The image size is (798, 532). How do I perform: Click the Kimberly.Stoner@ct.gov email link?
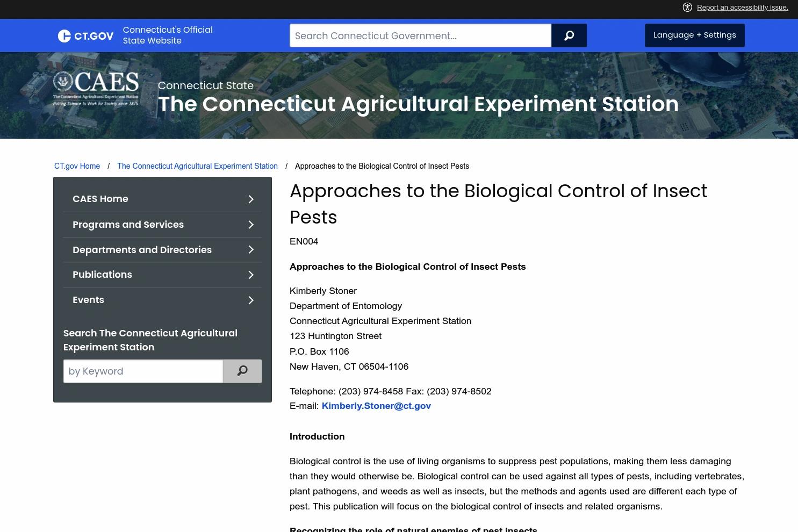376,406
